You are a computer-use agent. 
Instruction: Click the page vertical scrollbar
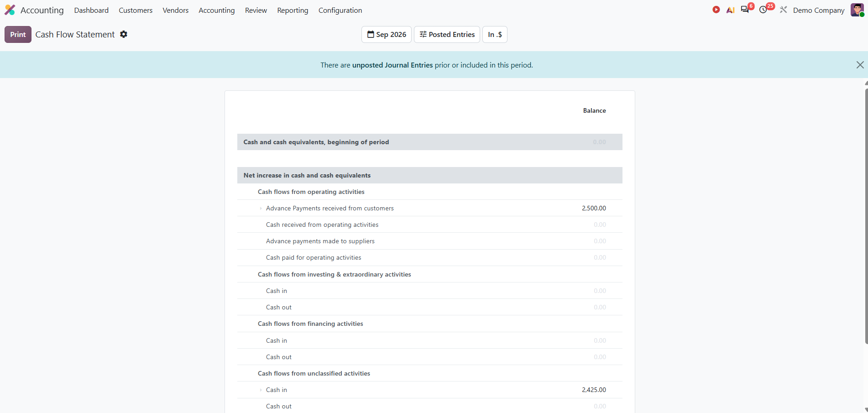tap(866, 216)
